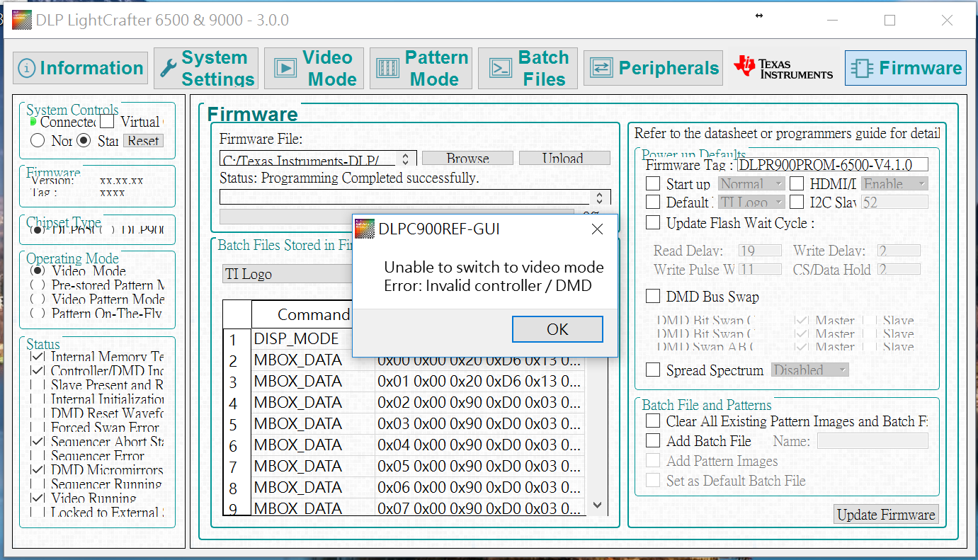This screenshot has height=560, width=978.
Task: Click the firmware file path stepper arrows
Action: coord(405,159)
